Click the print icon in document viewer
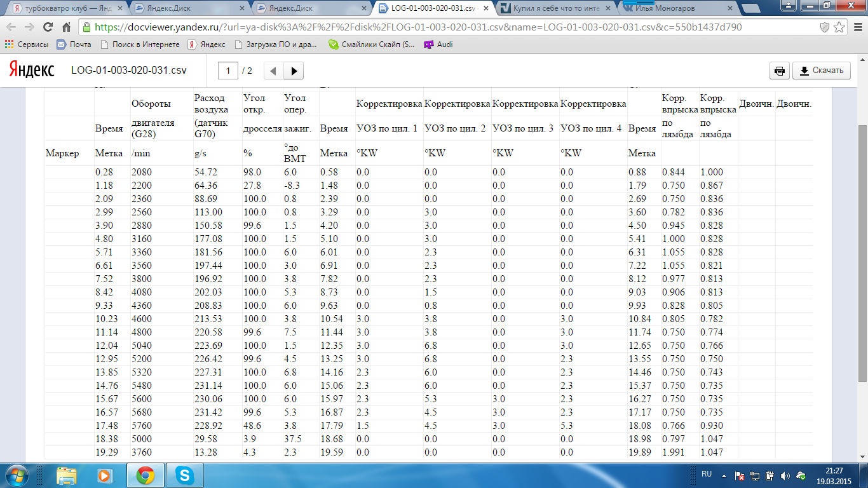Screen dimensions: 868x488 click(779, 71)
